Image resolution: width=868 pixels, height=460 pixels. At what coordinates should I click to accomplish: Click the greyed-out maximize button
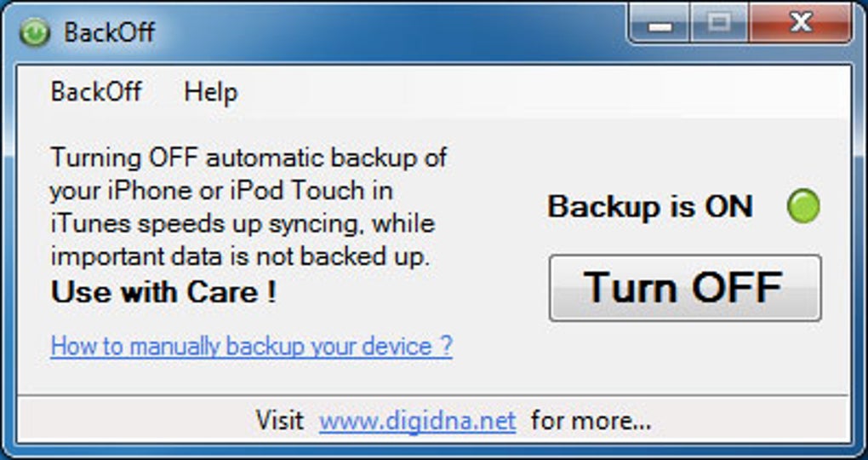click(x=719, y=26)
